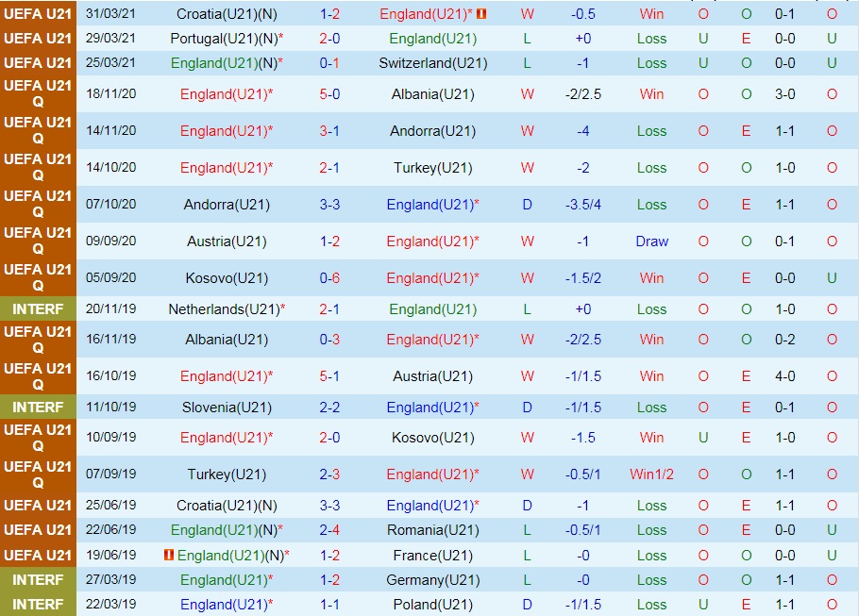Select the handicap value -3.5/4

click(583, 205)
